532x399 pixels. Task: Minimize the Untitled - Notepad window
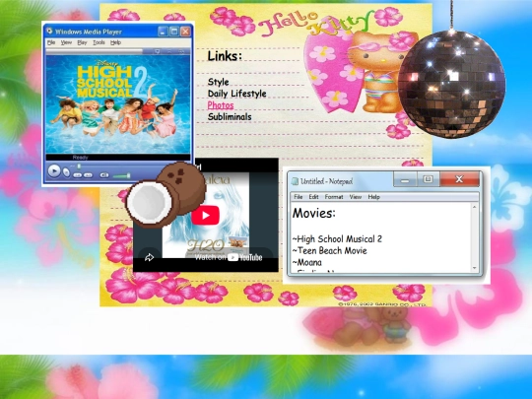[x=405, y=179]
